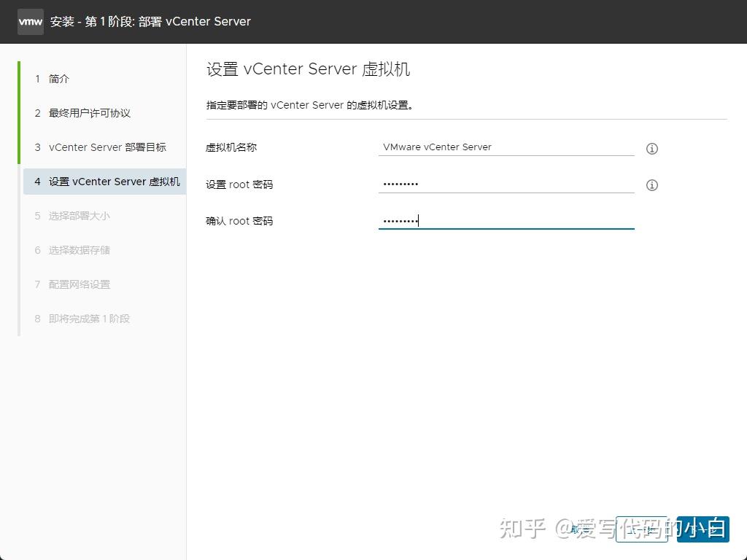The image size is (747, 560).
Task: Click the 取消 cancel button
Action: (580, 529)
